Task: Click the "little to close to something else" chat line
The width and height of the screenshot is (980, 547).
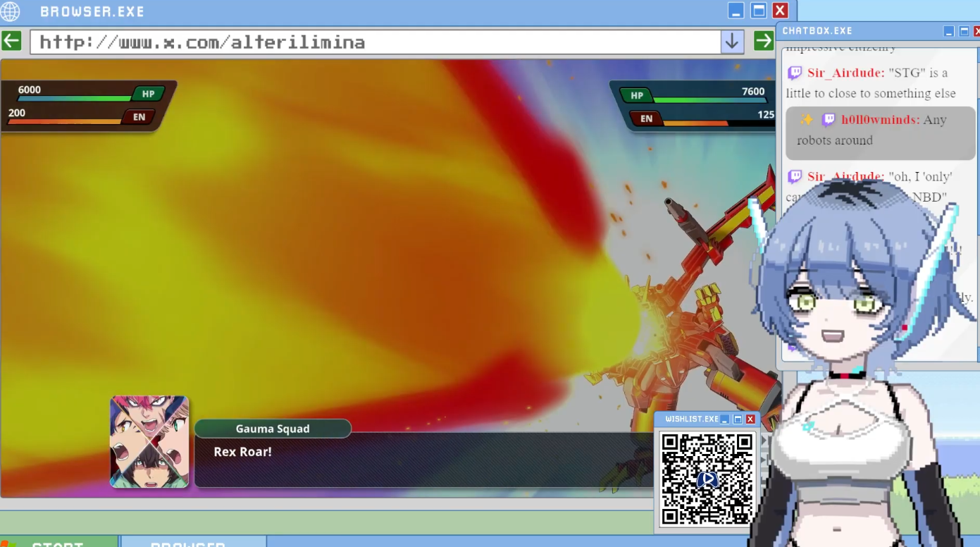Action: point(871,93)
